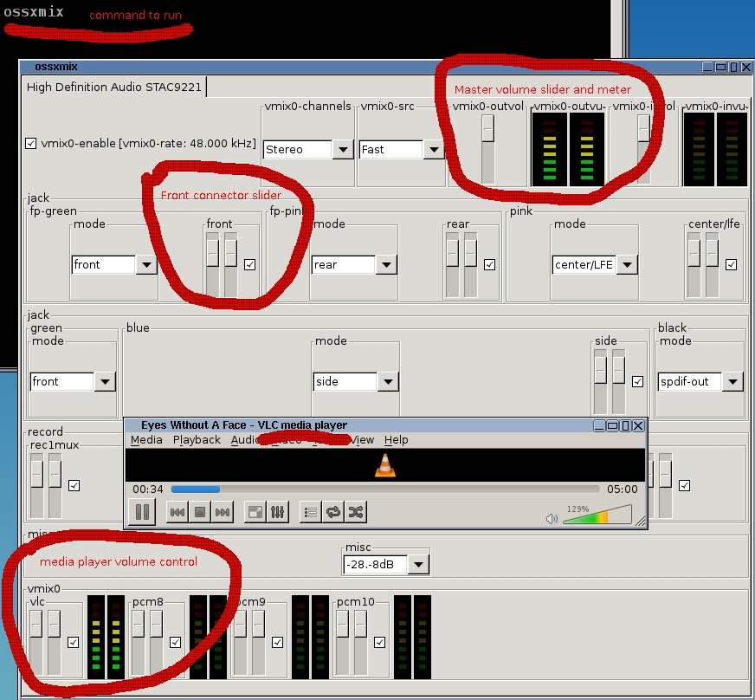755x700 pixels.
Task: Expand the vmix0-src Fast dropdown
Action: (x=434, y=149)
